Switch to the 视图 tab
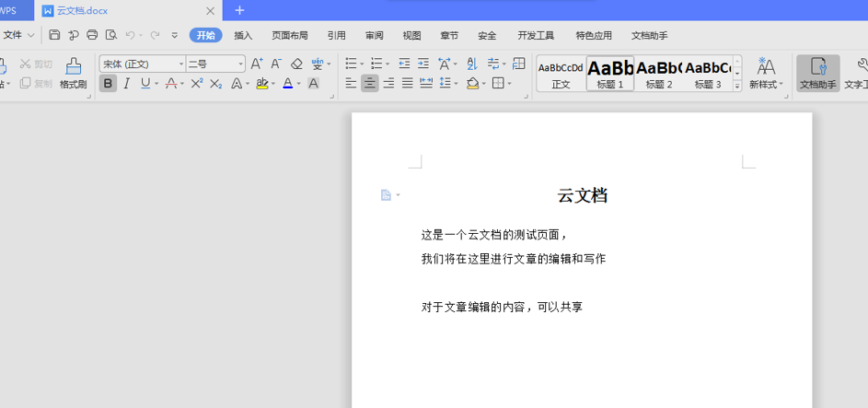Image resolution: width=868 pixels, height=408 pixels. pyautogui.click(x=411, y=35)
